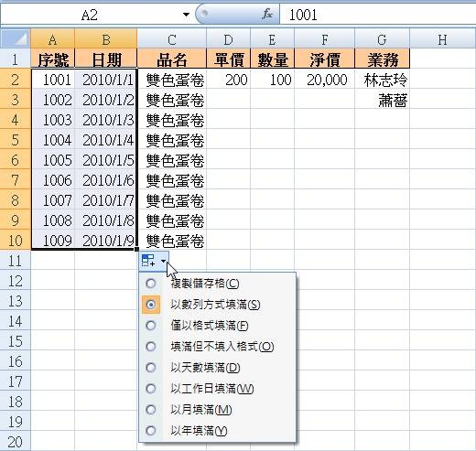Screen dimensions: 476x451
Task: Click the 品名 header cell
Action: point(172,59)
